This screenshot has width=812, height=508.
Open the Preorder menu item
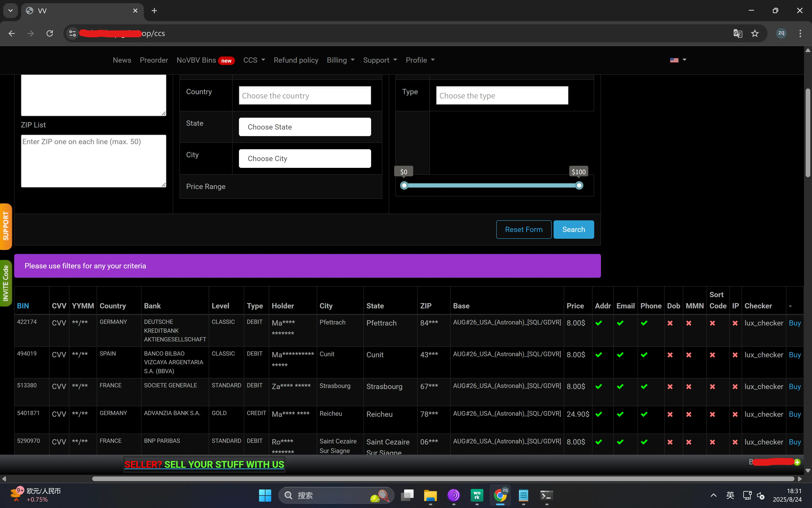[x=154, y=60]
